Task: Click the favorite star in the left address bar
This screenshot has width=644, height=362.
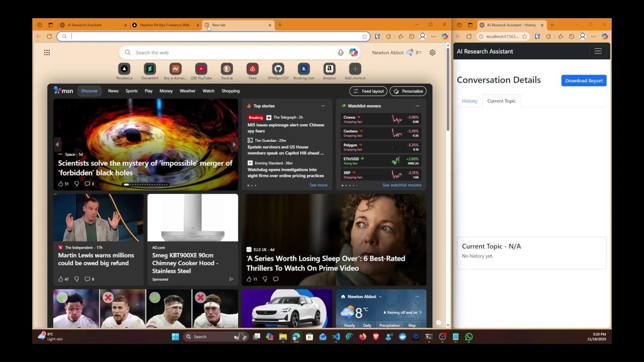Action: pyautogui.click(x=364, y=36)
